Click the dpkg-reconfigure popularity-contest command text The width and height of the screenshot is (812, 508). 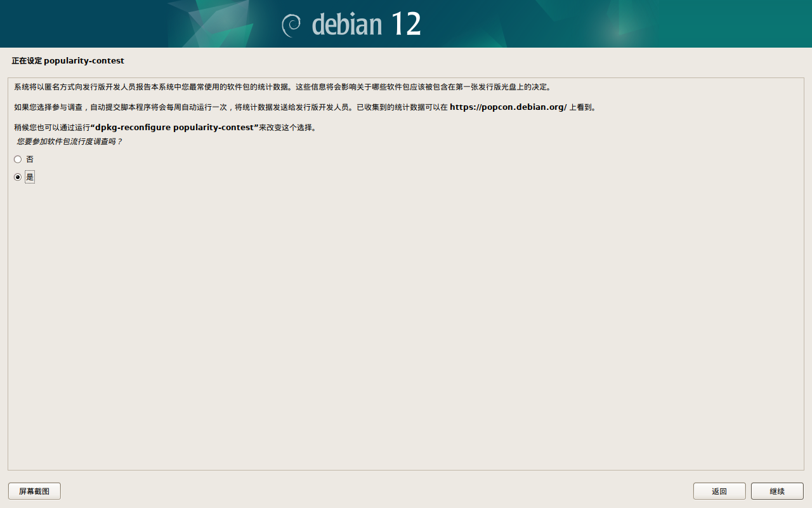click(174, 128)
